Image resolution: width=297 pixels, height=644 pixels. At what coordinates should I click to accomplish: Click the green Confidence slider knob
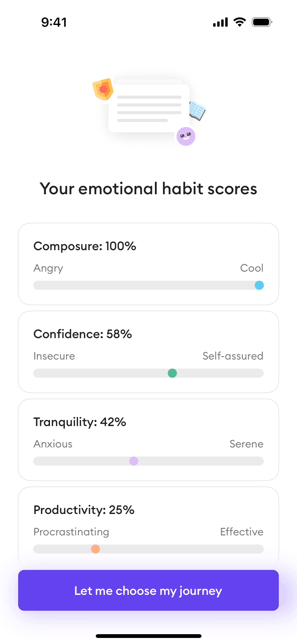172,373
